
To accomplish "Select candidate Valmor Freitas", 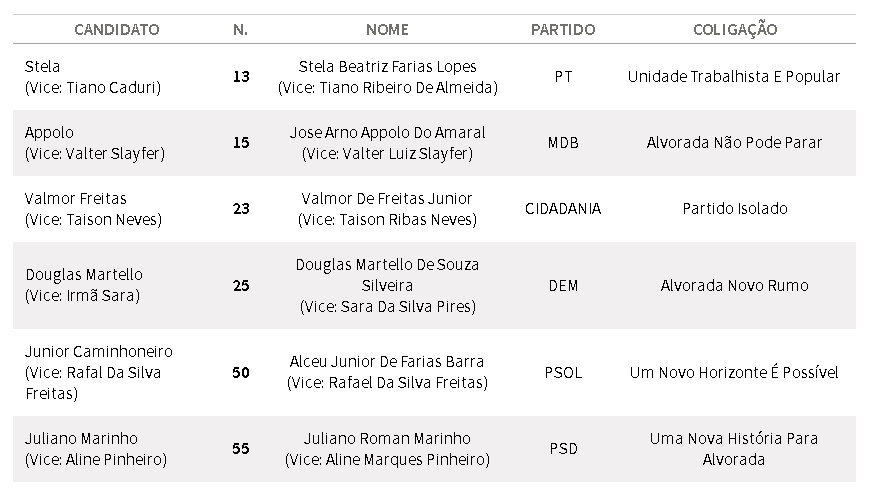I will click(75, 199).
